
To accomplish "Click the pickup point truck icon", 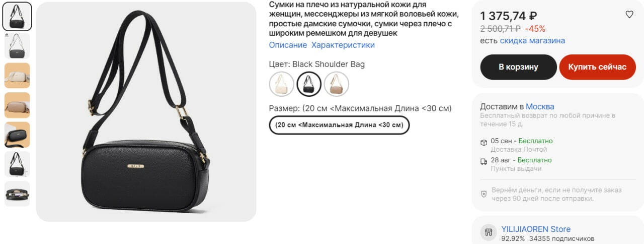I will point(484,162).
